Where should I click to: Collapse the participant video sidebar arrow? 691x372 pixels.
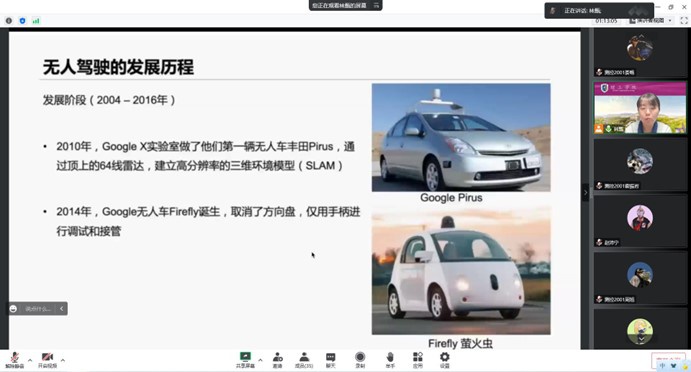[585, 193]
